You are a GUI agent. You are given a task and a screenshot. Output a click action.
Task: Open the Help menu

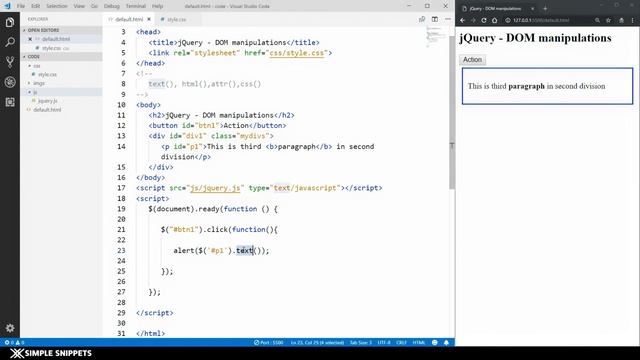157,6
